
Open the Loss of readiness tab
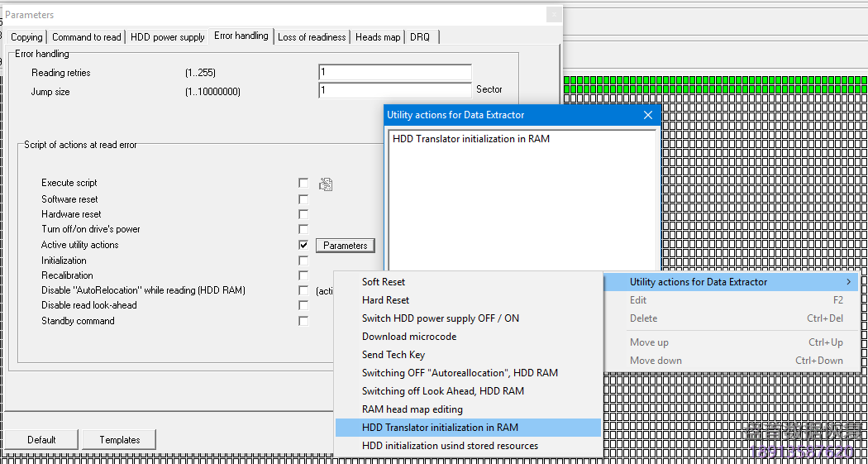click(312, 37)
